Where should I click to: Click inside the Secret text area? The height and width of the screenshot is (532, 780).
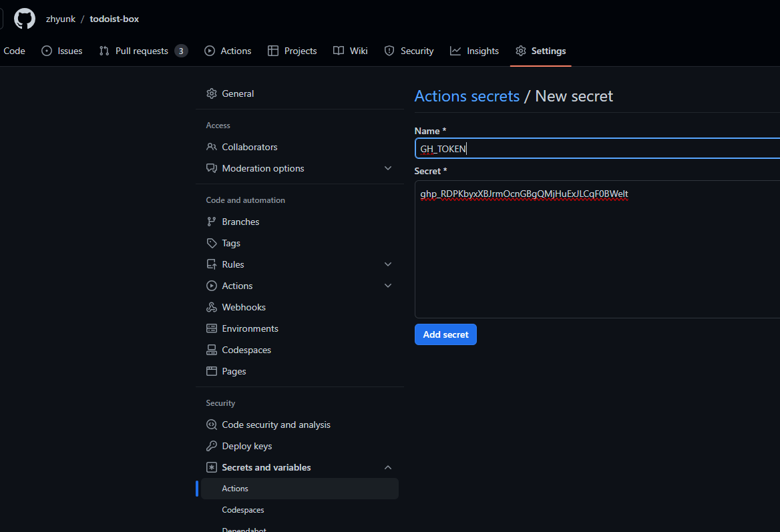click(597, 249)
